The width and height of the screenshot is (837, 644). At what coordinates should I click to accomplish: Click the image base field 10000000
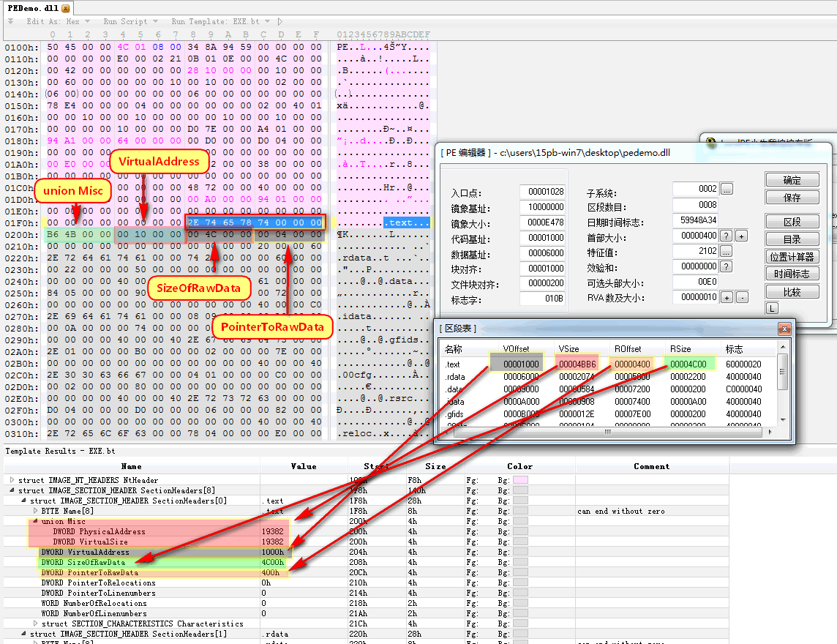coord(542,206)
